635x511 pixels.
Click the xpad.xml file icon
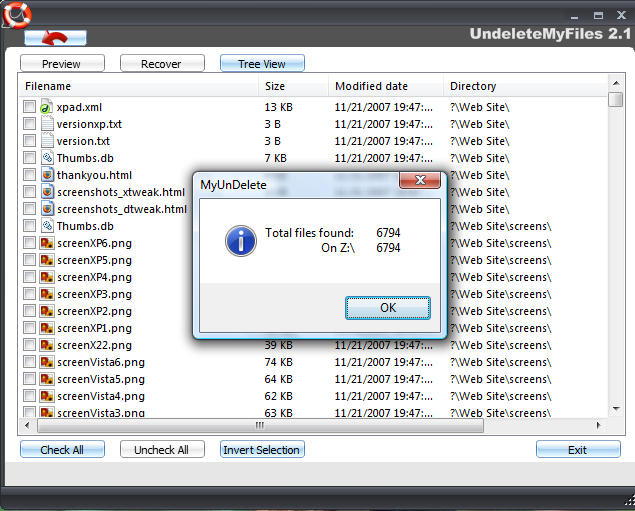47,107
